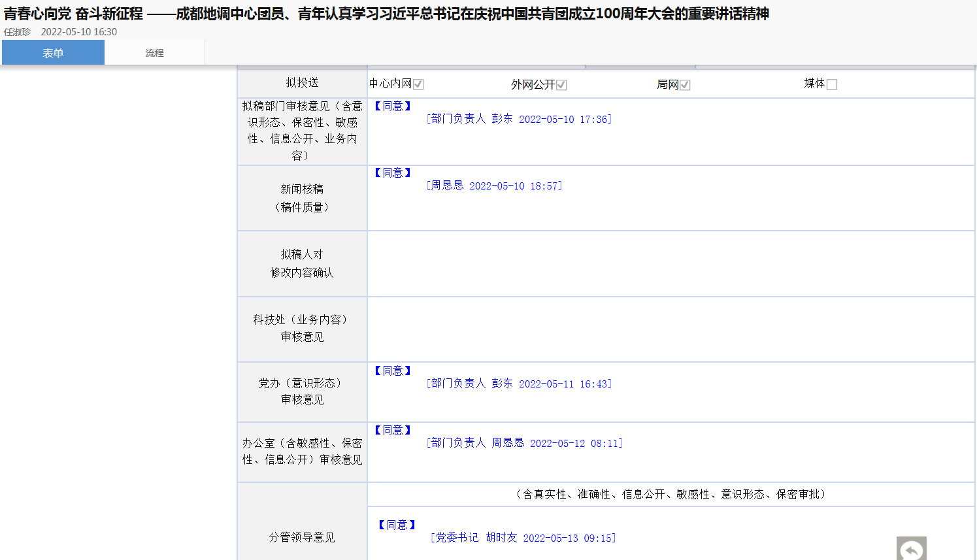The image size is (977, 560).
Task: Toggle the 局网 checkbox
Action: pos(685,85)
